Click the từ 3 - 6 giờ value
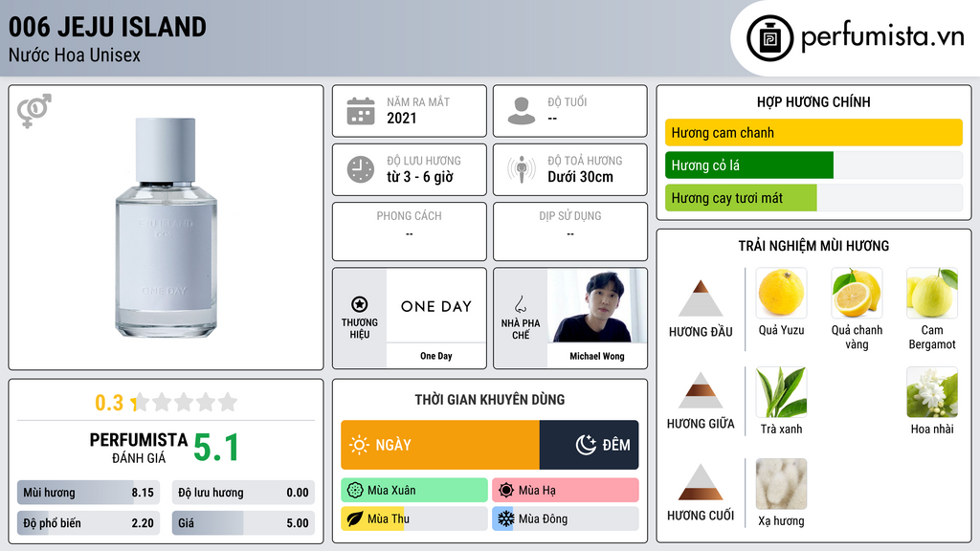Viewport: 980px width, 551px height. pyautogui.click(x=419, y=177)
